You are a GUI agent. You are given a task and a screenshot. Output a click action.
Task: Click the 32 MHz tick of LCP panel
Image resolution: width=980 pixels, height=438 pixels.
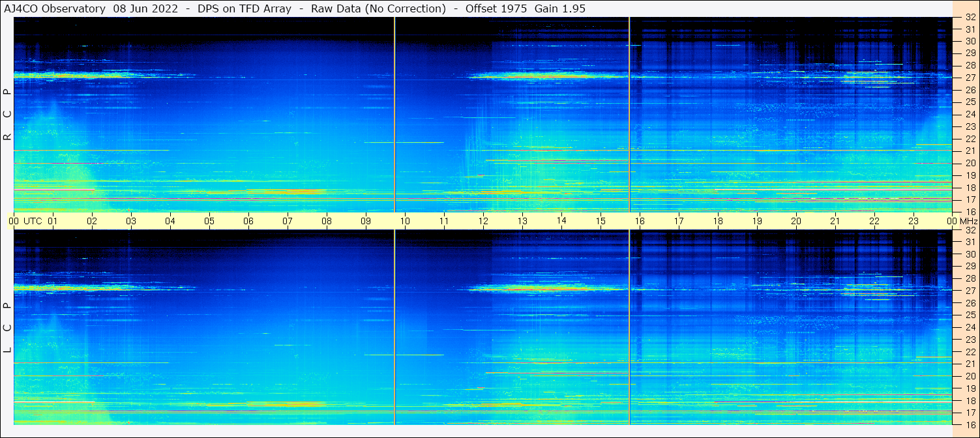(970, 230)
